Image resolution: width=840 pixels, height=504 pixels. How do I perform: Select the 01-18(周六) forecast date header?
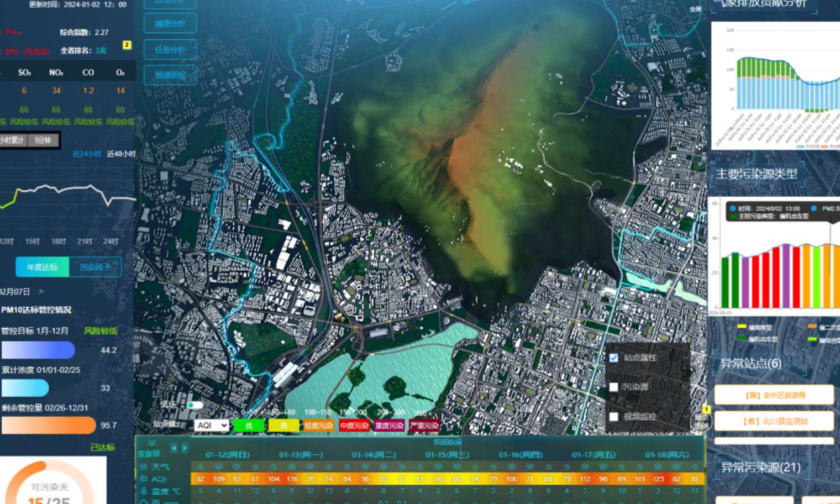[x=667, y=454]
